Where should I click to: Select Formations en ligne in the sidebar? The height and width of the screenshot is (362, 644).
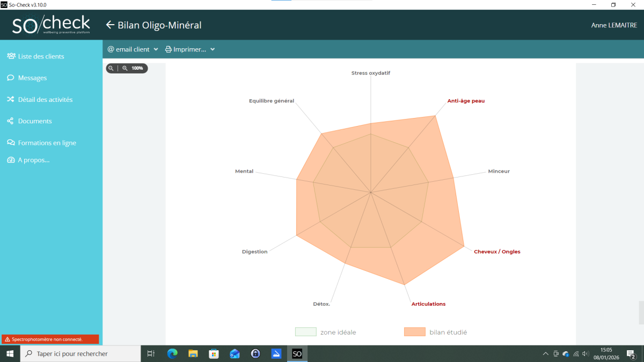(47, 143)
